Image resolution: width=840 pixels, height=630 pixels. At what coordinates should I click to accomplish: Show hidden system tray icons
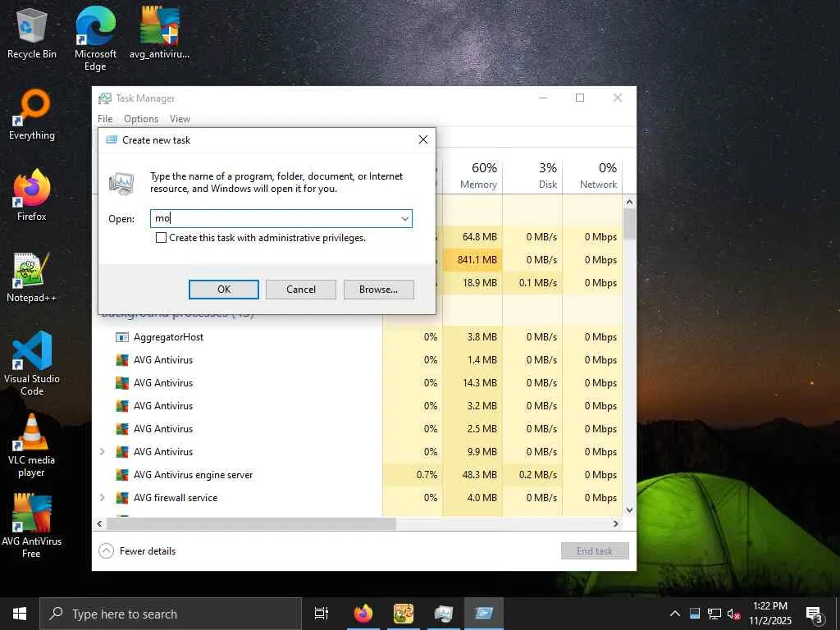coord(675,614)
